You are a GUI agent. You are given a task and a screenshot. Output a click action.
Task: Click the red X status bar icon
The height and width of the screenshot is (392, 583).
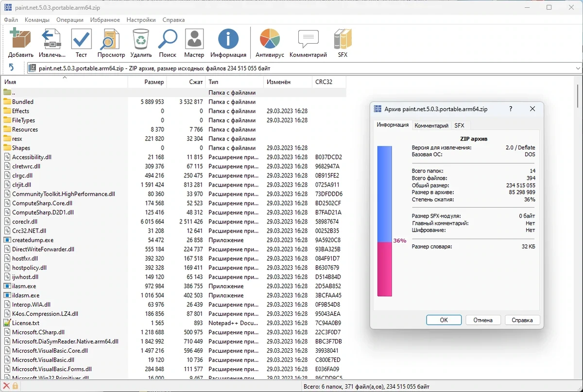coord(6,386)
